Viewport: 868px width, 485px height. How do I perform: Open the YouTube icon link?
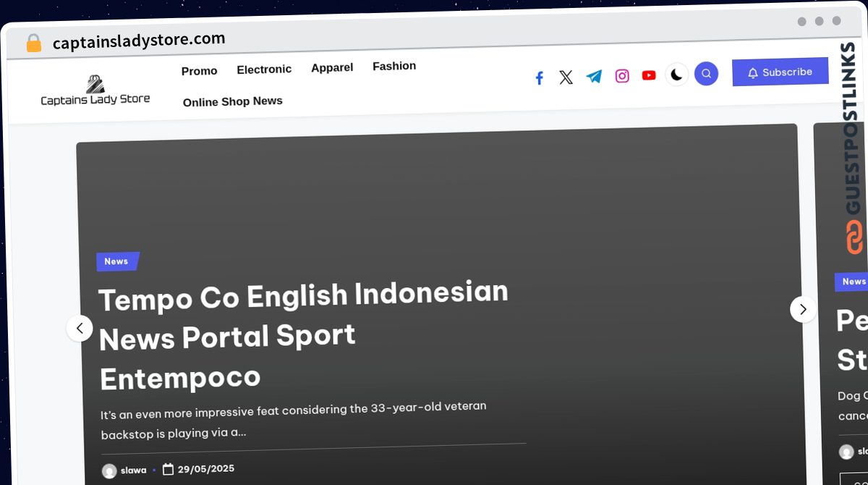coord(649,75)
